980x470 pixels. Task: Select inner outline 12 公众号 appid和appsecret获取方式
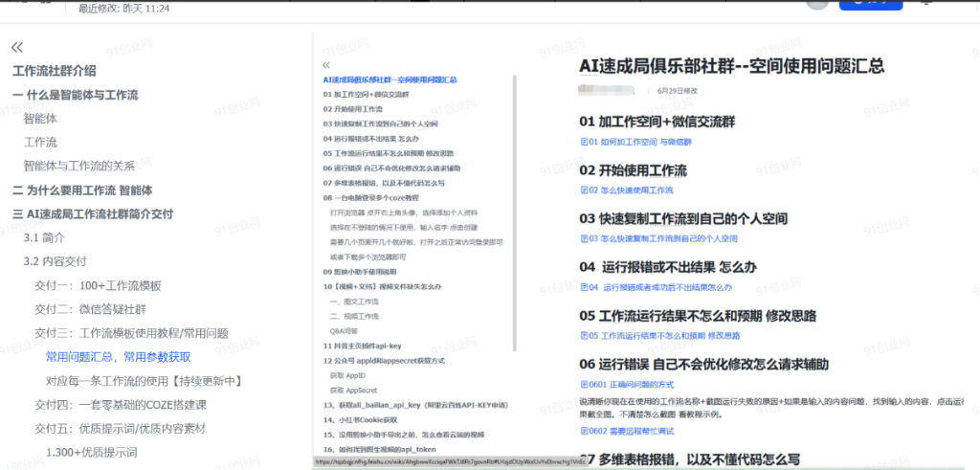click(x=386, y=361)
